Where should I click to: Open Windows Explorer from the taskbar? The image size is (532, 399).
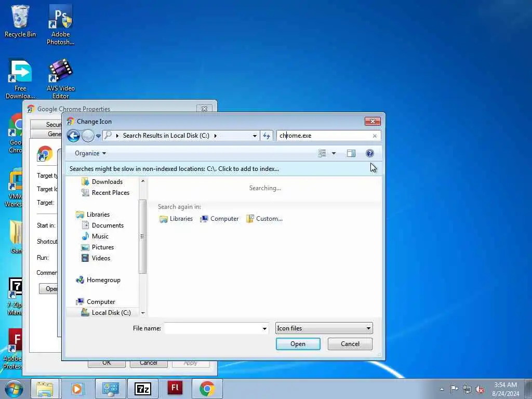(x=45, y=389)
